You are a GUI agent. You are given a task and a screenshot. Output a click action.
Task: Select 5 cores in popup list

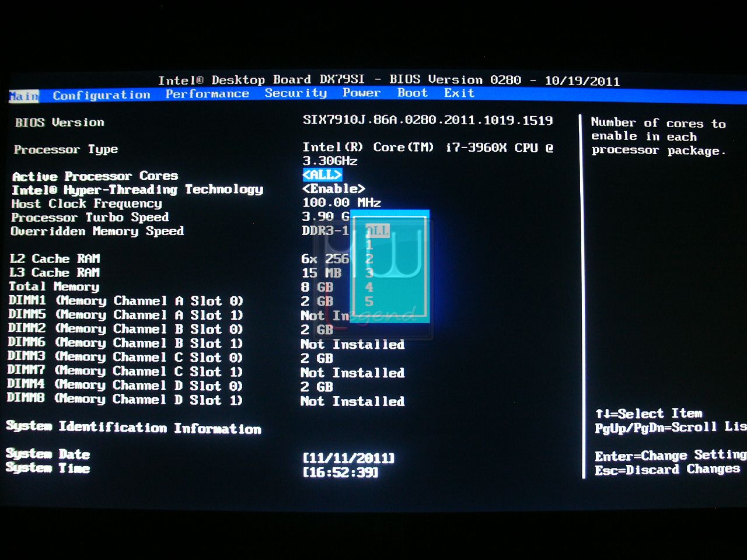pyautogui.click(x=369, y=301)
